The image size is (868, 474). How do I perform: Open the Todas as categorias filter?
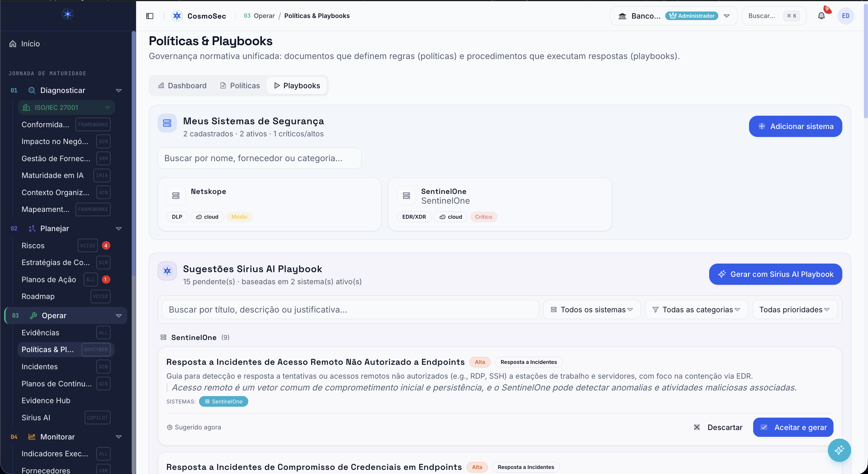pos(696,309)
